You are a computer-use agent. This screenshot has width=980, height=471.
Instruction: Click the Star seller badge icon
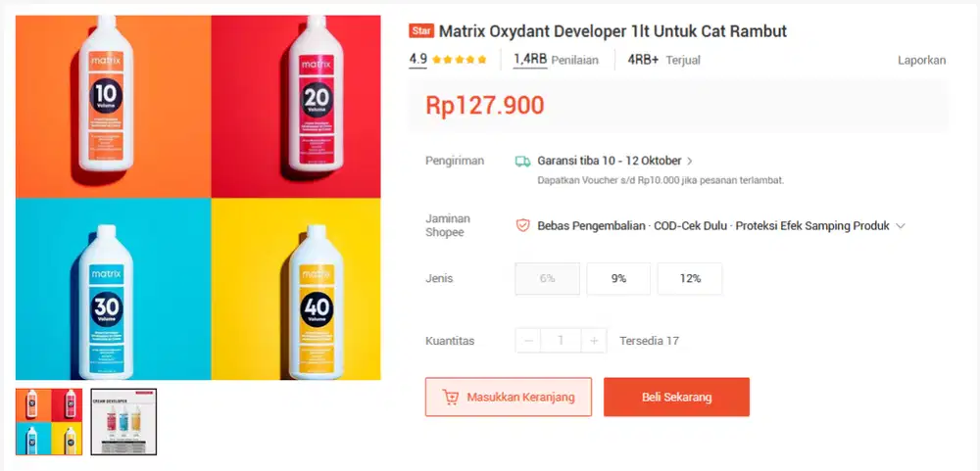click(x=421, y=31)
